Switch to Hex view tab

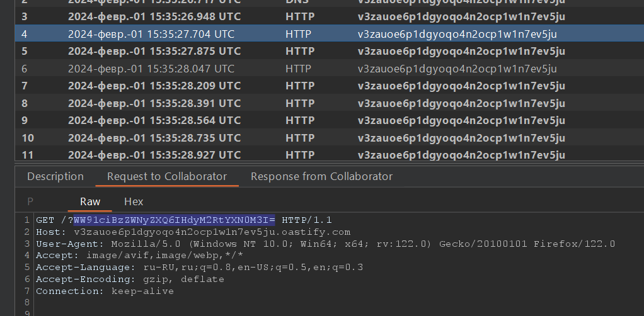[134, 202]
